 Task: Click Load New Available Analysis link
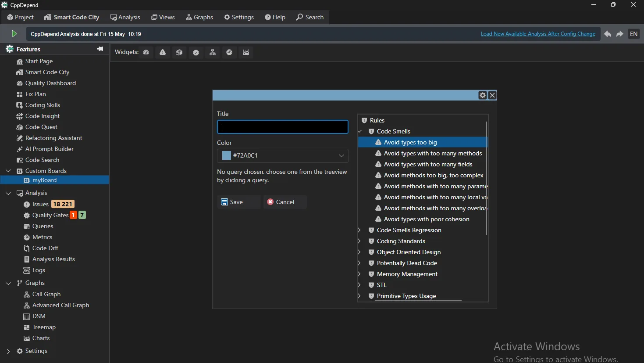point(538,34)
